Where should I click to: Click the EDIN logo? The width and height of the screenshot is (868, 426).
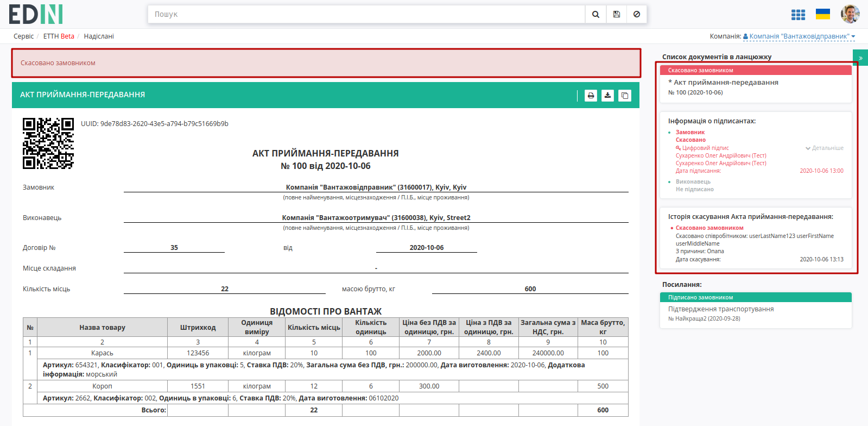pyautogui.click(x=36, y=14)
